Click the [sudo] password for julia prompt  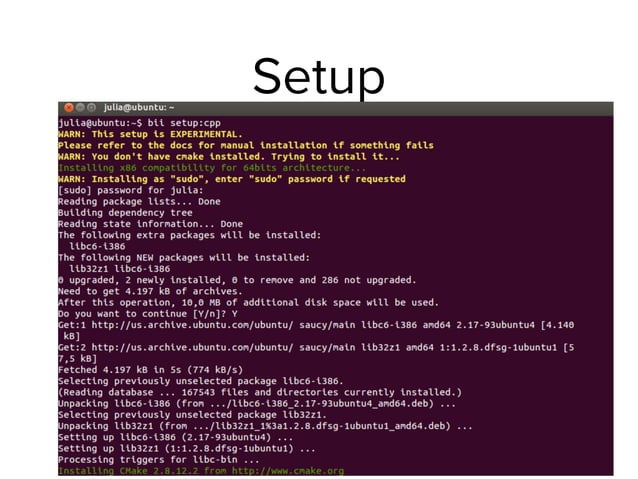[130, 190]
